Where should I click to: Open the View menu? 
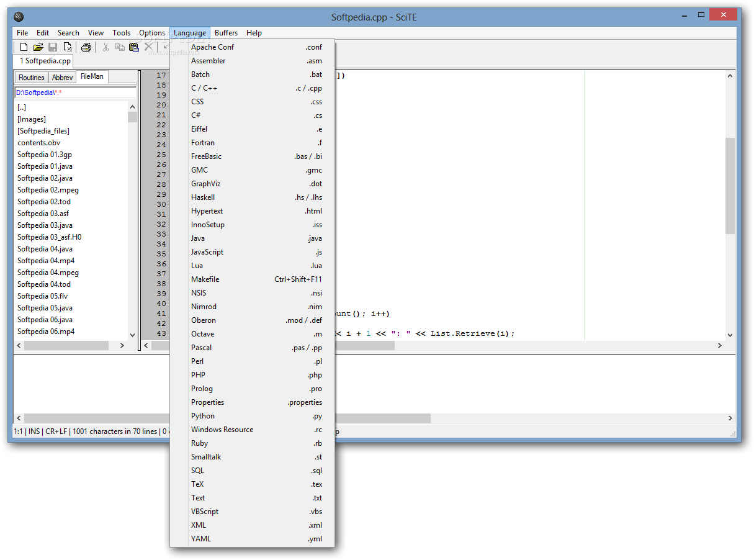pos(96,33)
